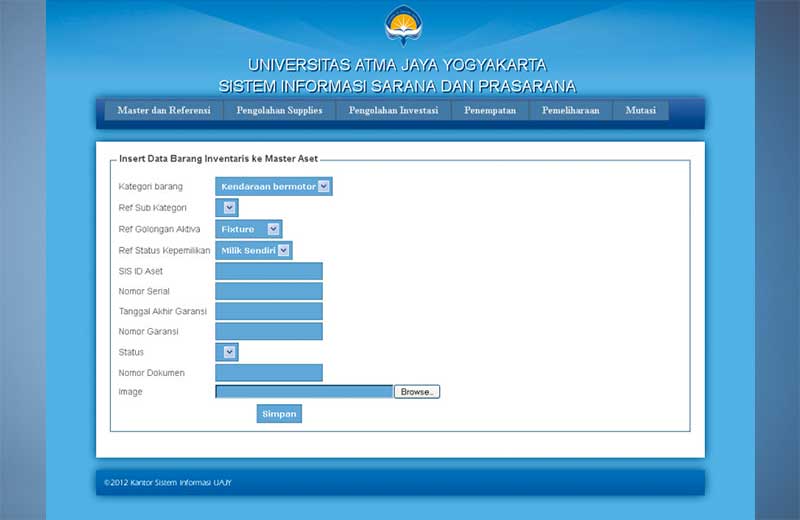Open Ref Status Kepemilikan dropdown
Screen dimensions: 800x520
click(254, 250)
